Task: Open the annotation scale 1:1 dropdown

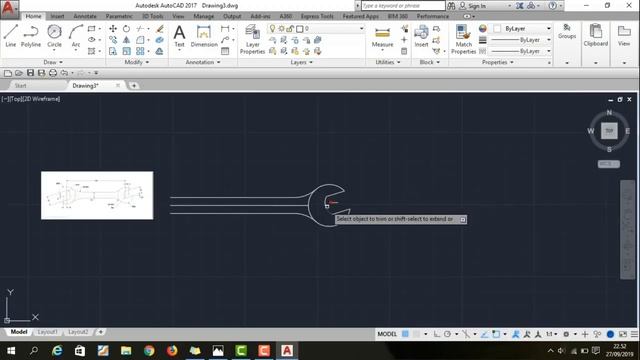Action: 551,334
